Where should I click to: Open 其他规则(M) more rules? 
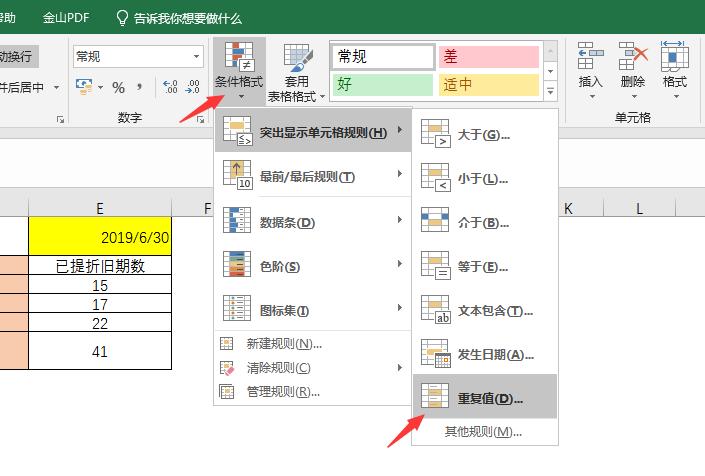pos(485,432)
